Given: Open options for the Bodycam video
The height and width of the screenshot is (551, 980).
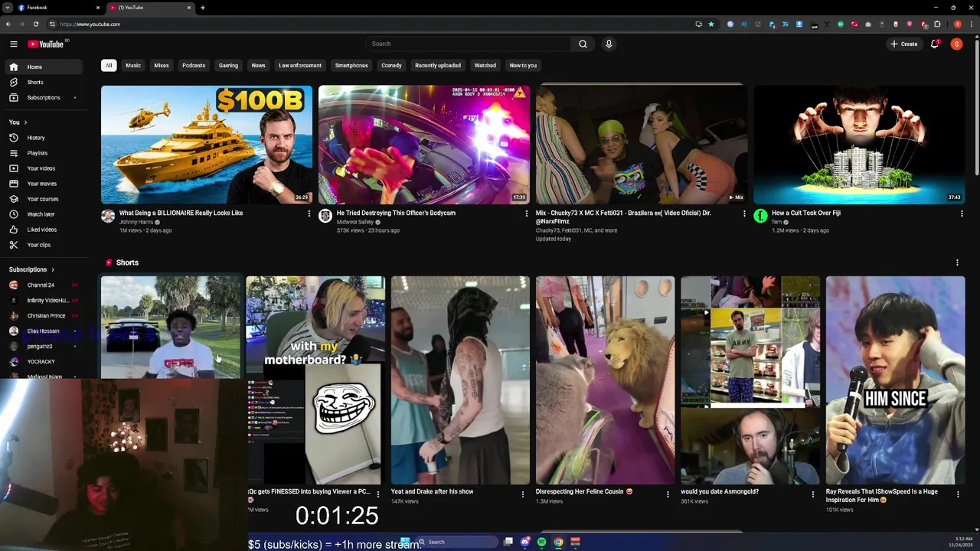Looking at the screenshot, I should [527, 214].
